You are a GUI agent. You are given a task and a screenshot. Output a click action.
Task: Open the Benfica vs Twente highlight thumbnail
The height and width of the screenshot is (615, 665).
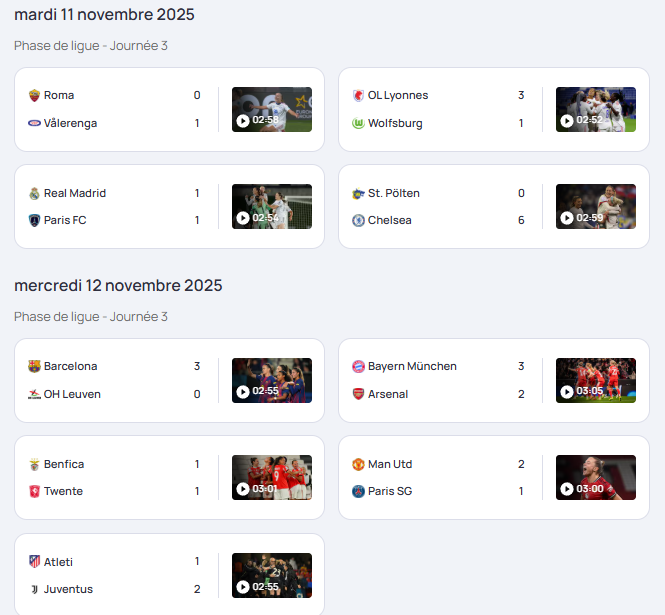click(x=272, y=478)
